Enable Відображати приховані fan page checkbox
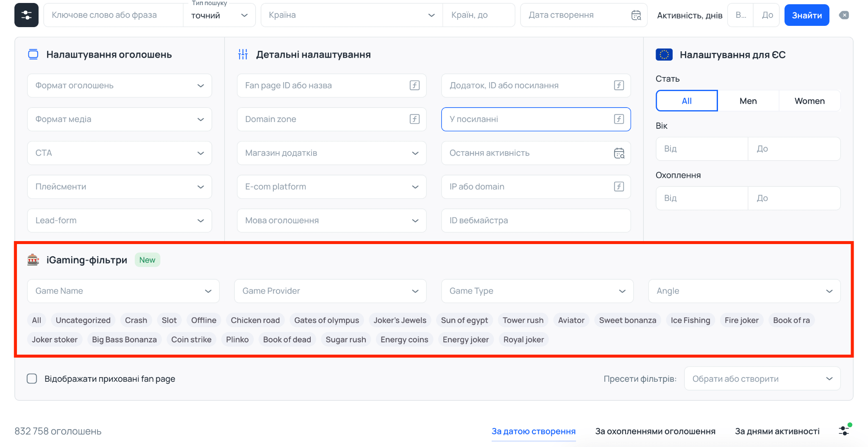The width and height of the screenshot is (868, 447). coord(32,379)
